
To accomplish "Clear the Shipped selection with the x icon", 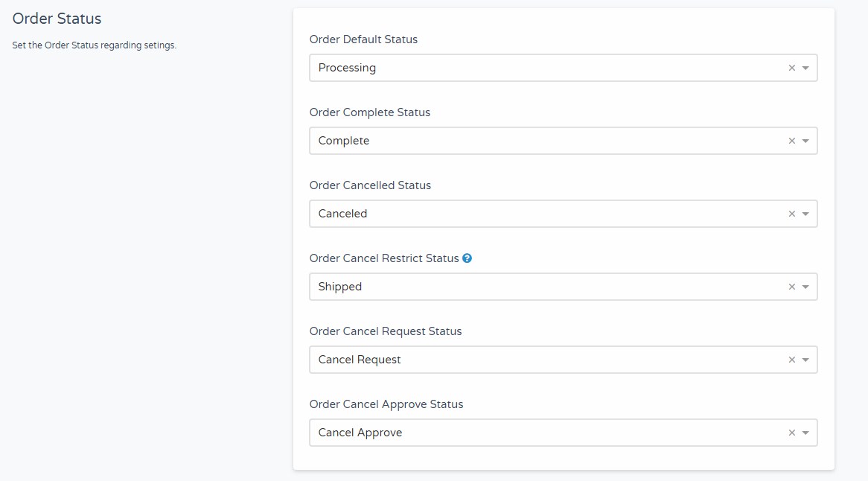I will click(791, 287).
